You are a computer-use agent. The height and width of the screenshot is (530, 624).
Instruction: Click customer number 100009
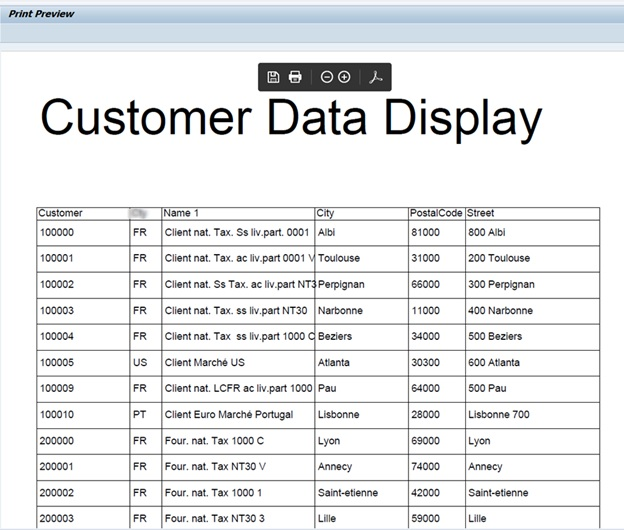[57, 388]
